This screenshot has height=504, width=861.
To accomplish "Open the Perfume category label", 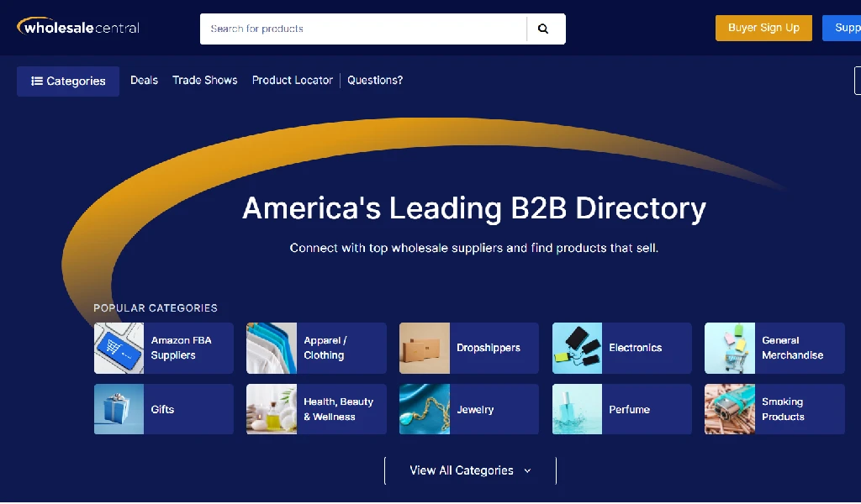I will click(629, 409).
